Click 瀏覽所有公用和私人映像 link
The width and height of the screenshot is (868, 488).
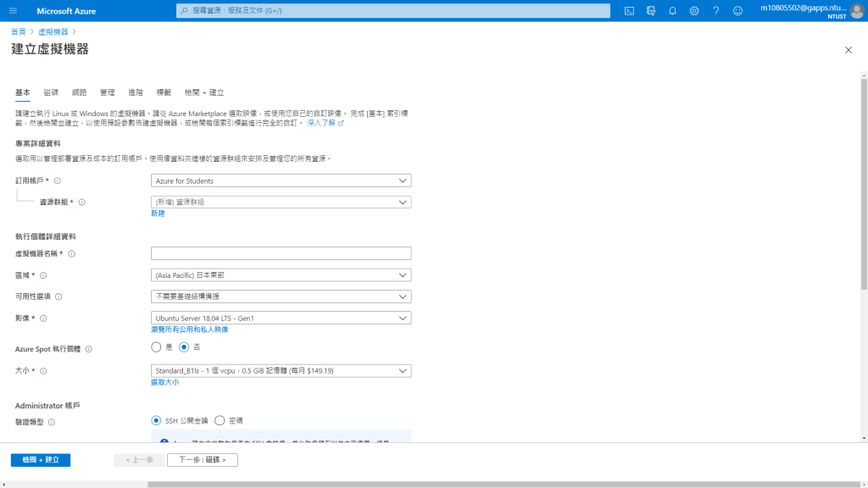(189, 330)
